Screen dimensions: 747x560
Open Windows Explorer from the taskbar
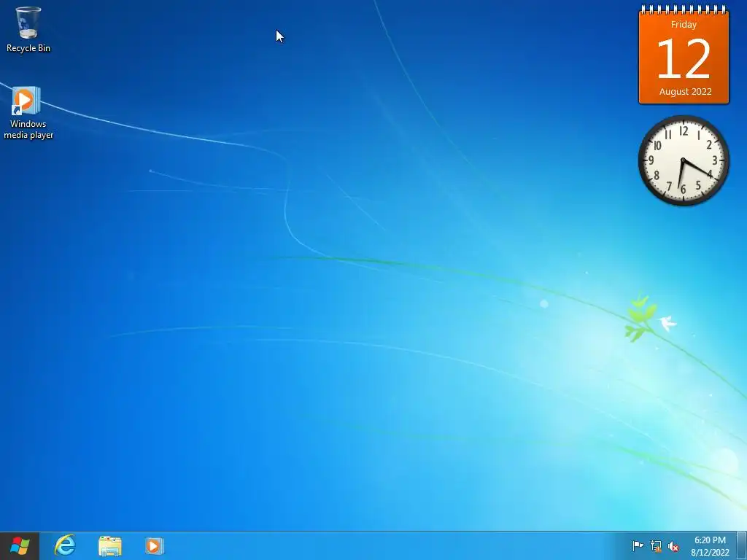click(x=110, y=546)
